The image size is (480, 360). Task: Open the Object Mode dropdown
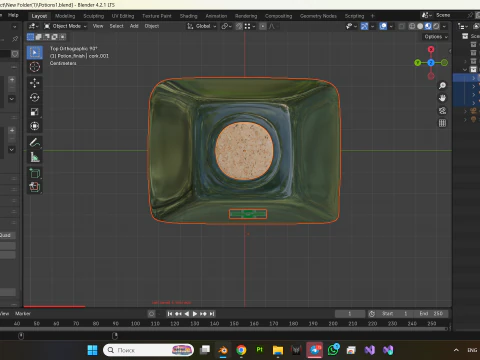click(65, 26)
